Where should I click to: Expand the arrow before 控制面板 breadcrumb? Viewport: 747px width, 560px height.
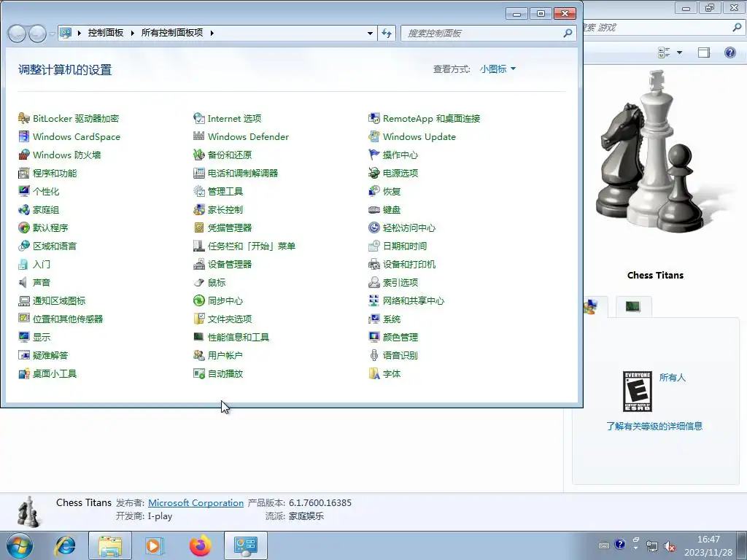coord(79,33)
